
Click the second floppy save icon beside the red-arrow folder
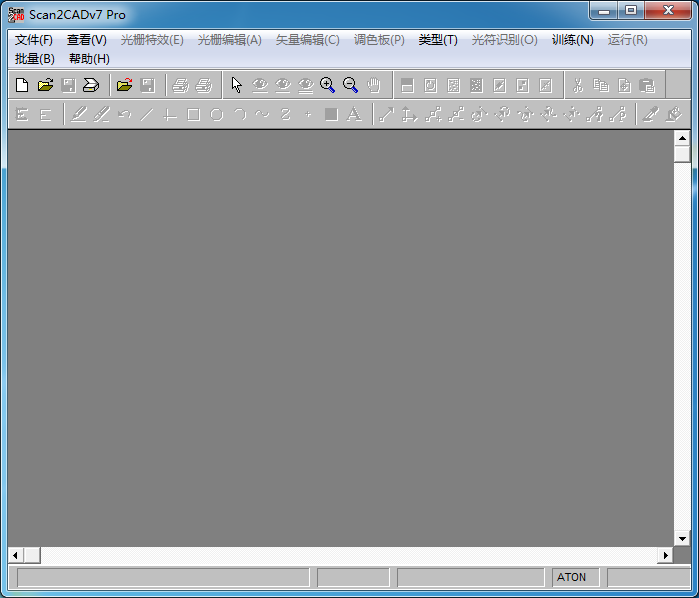[x=148, y=85]
